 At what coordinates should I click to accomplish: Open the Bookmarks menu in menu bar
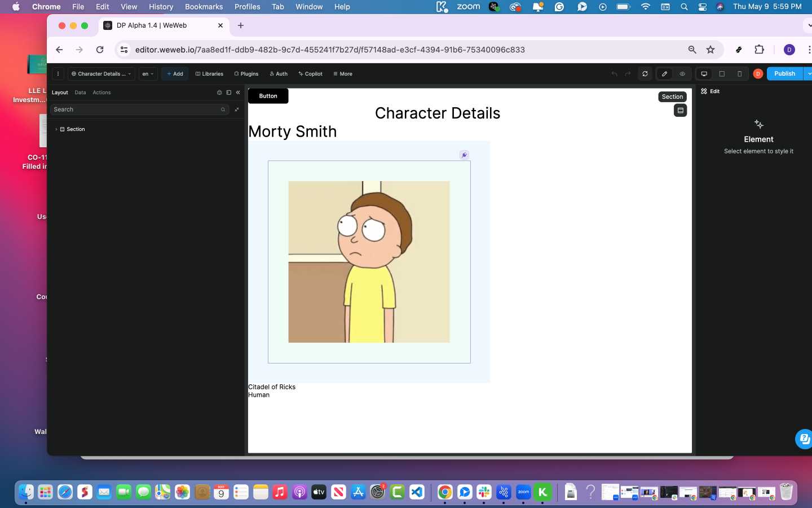[x=204, y=7]
